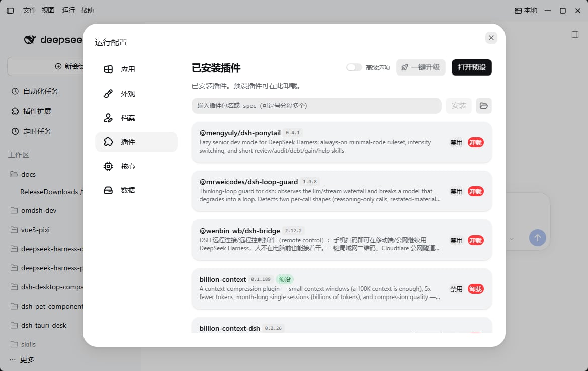Disable the dsh-bridge plugin
588x371 pixels.
click(x=456, y=241)
